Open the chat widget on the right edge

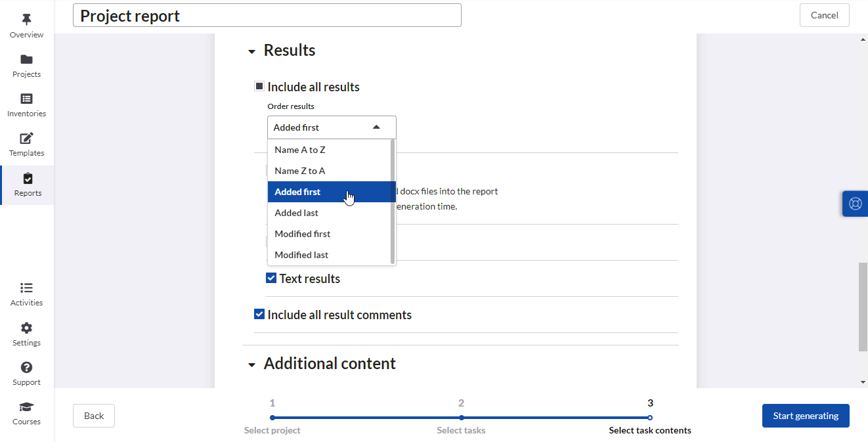pos(855,204)
